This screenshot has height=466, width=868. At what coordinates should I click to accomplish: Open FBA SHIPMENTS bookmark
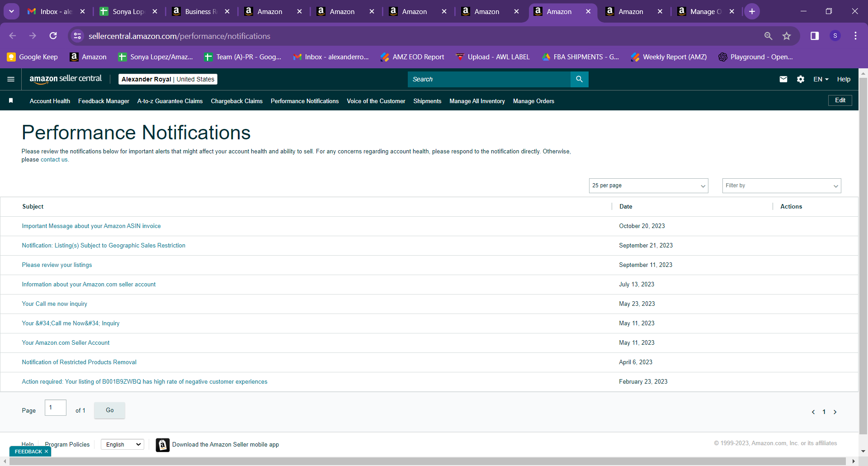[580, 57]
